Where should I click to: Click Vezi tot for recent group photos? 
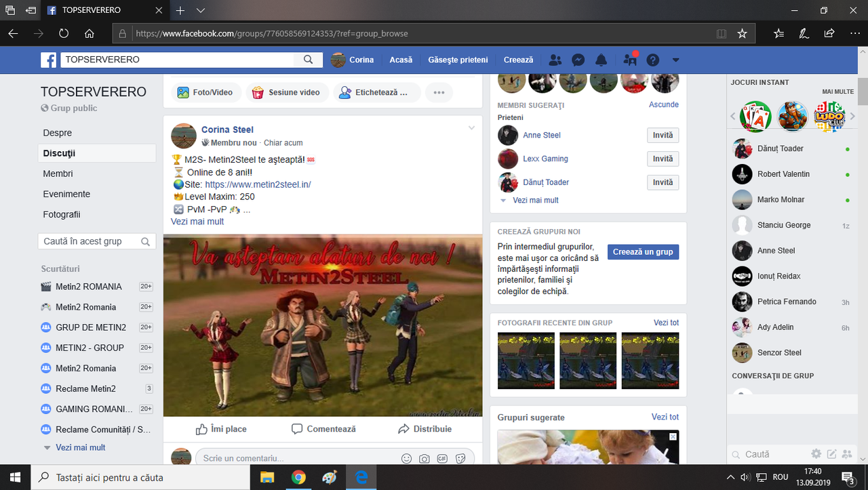point(666,323)
